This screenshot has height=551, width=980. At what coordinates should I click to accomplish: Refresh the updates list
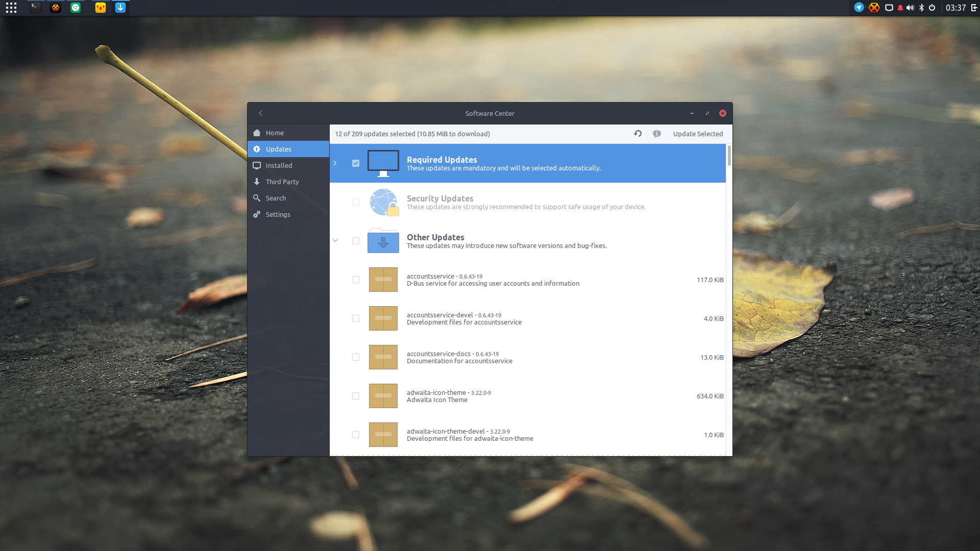[638, 134]
